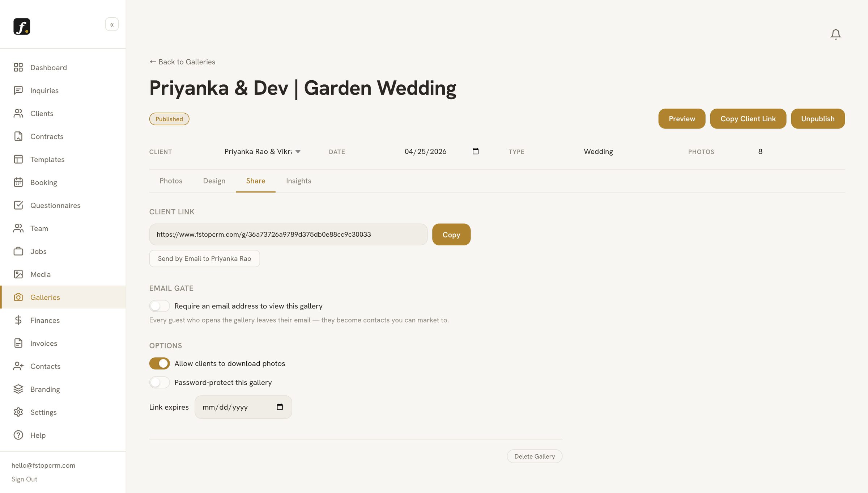Open the gallery date calendar picker
The height and width of the screenshot is (493, 868).
(476, 151)
